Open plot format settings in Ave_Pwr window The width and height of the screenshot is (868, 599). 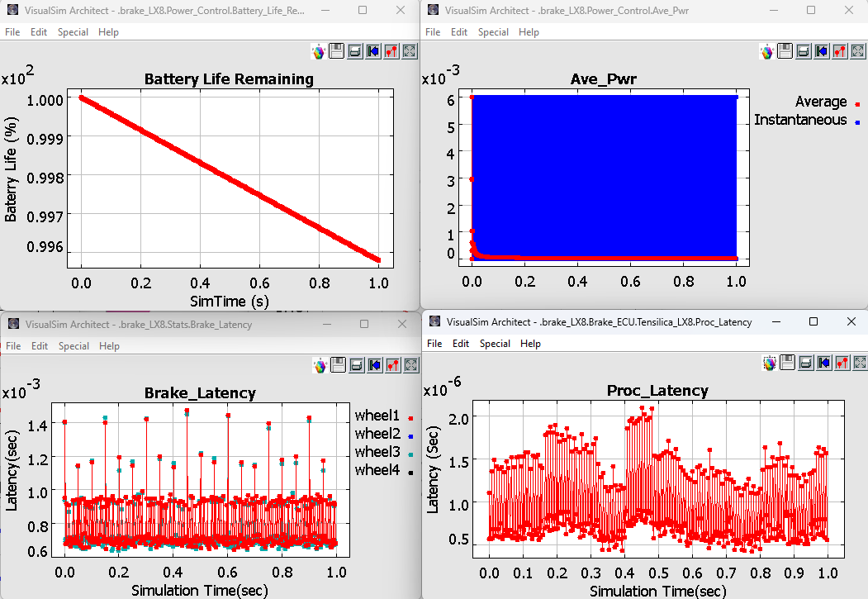pos(840,51)
